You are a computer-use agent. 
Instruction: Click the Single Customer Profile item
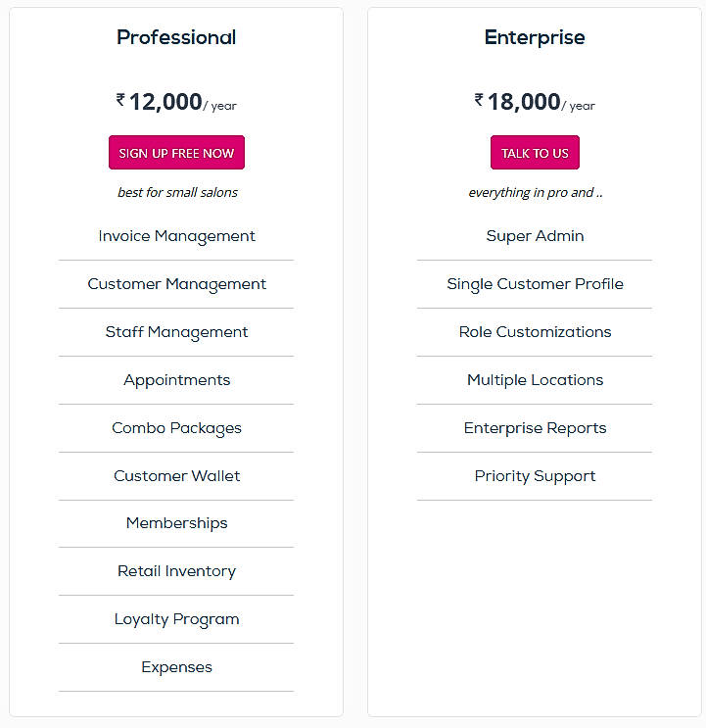(x=535, y=284)
